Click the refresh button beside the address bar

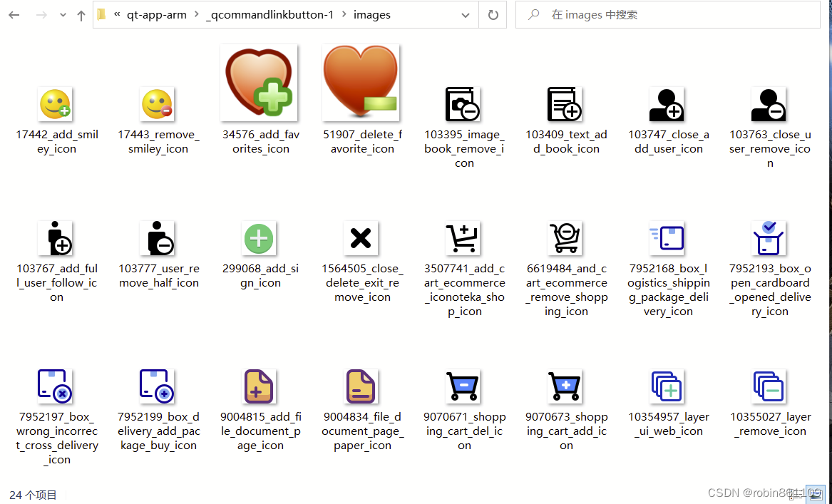(492, 14)
